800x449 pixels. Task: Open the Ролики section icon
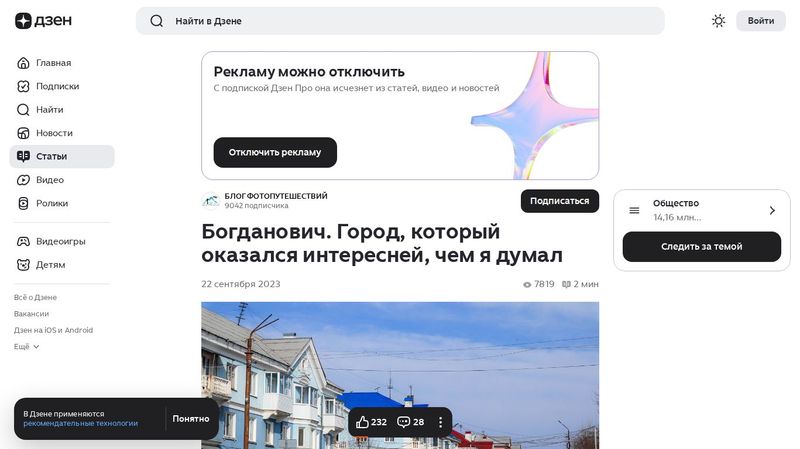point(23,204)
